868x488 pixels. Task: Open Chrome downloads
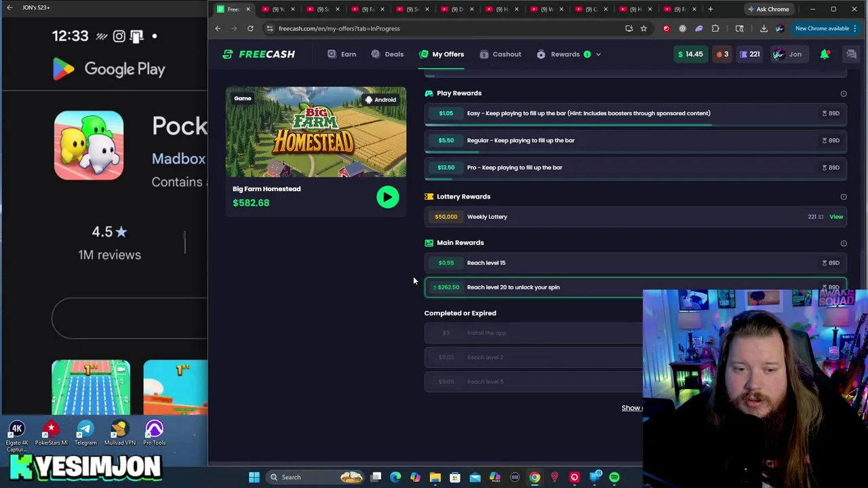[x=764, y=28]
